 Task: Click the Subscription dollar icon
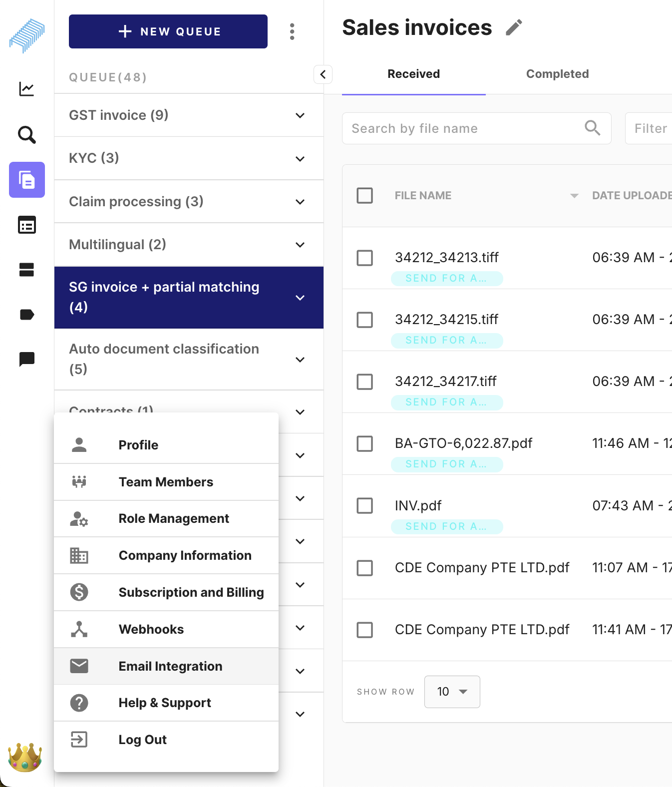[79, 592]
